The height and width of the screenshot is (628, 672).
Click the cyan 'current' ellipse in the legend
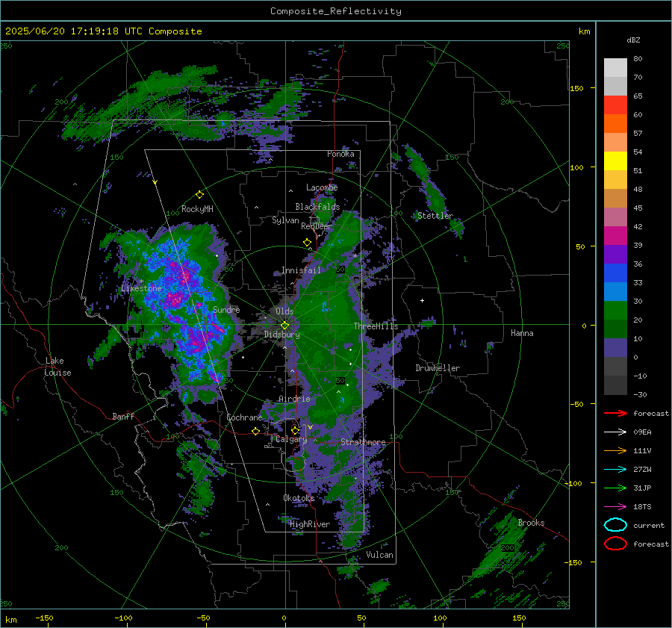tap(615, 525)
